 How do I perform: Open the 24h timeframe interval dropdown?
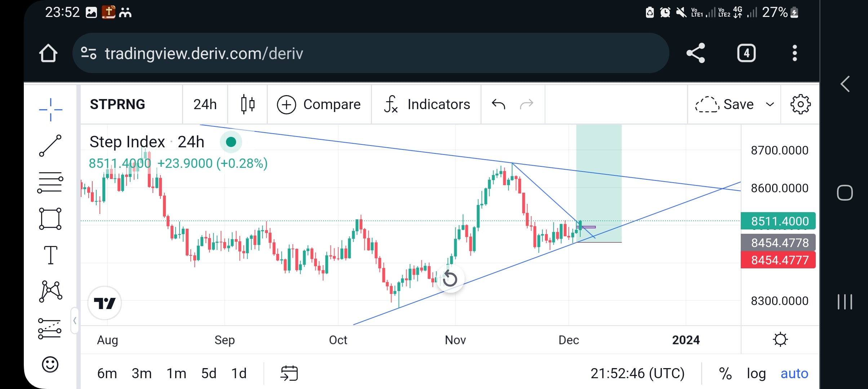click(x=205, y=104)
